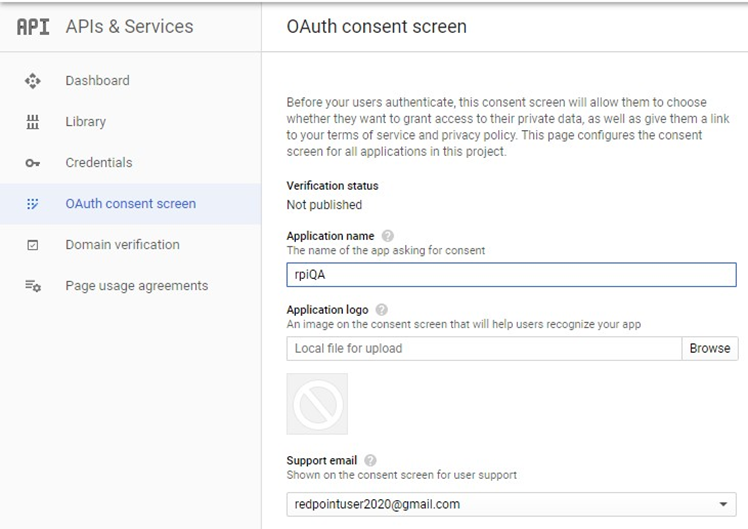Screen dimensions: 748x529
Task: Click the API logo icon
Action: click(x=32, y=27)
